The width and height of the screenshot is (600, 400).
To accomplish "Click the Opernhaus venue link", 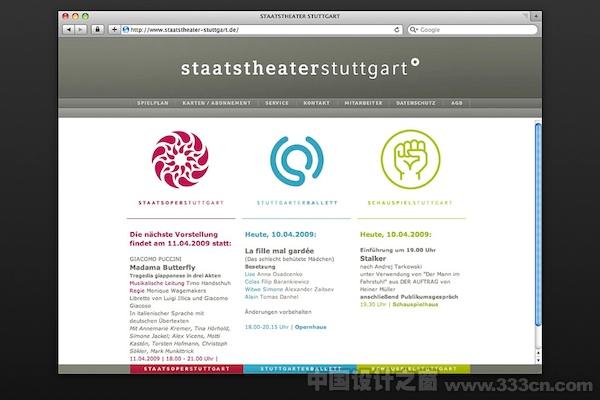I will pyautogui.click(x=310, y=327).
